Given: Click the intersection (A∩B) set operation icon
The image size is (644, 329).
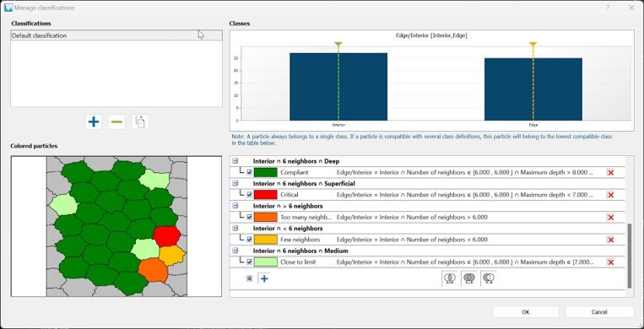Looking at the screenshot, I should (x=449, y=278).
